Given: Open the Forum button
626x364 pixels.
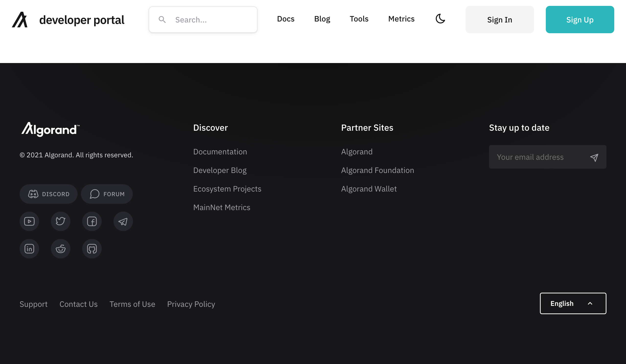Looking at the screenshot, I should point(107,194).
